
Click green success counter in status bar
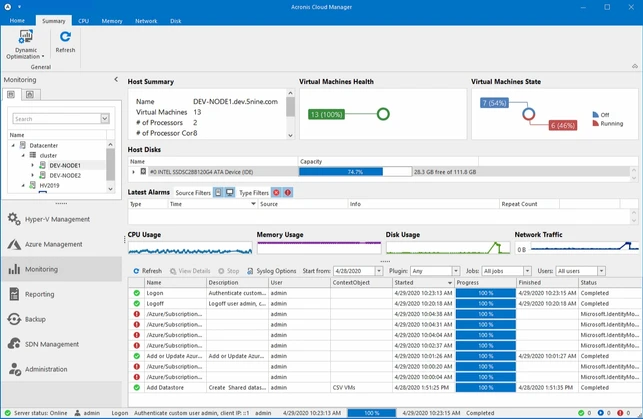point(581,413)
